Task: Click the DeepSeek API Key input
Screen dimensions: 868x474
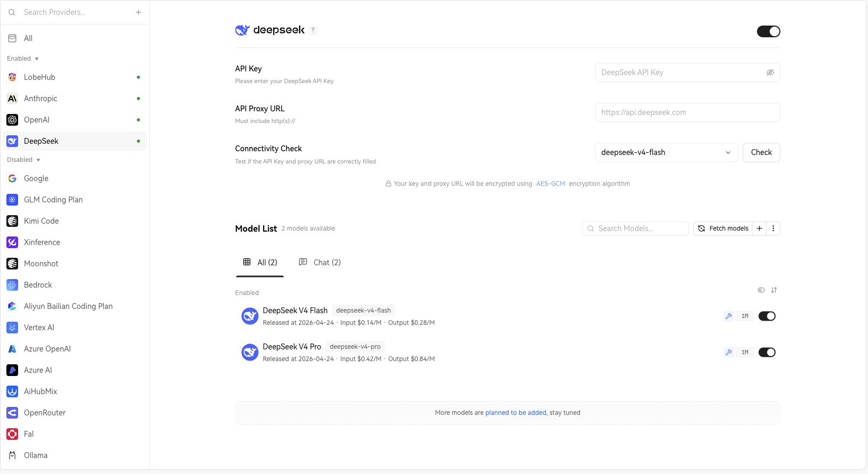Action: tap(687, 72)
